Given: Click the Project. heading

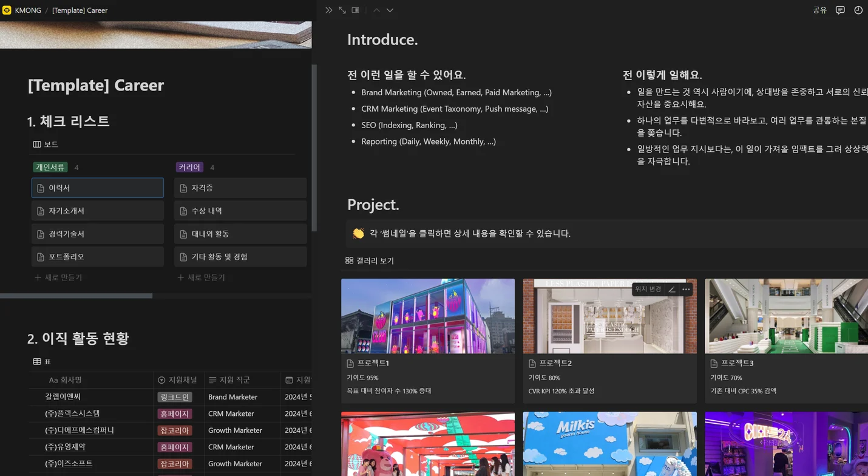Looking at the screenshot, I should click(373, 205).
